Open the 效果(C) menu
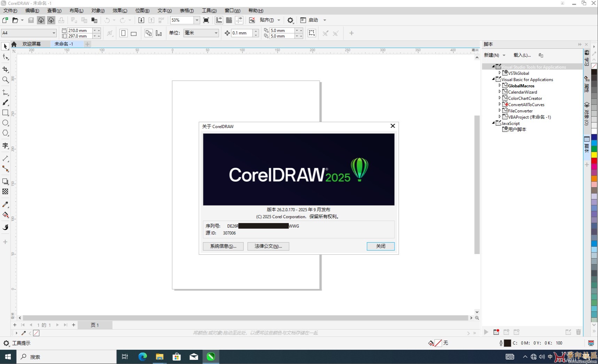 click(x=120, y=10)
